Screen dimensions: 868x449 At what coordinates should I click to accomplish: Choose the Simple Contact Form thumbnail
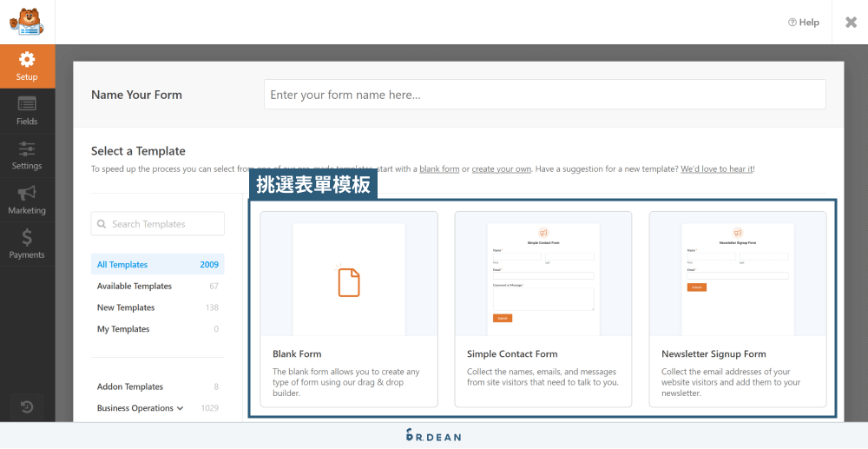(543, 274)
